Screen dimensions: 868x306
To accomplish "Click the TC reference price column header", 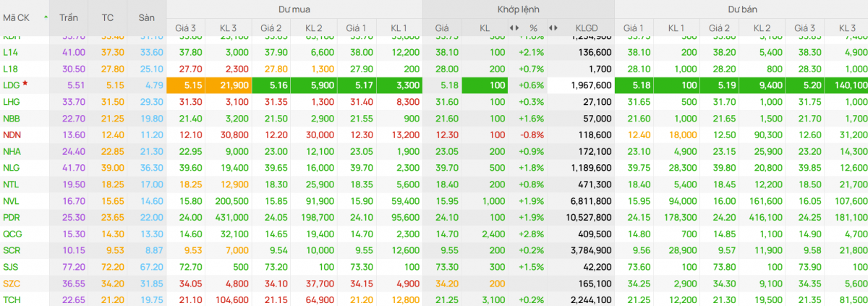I will tap(108, 17).
